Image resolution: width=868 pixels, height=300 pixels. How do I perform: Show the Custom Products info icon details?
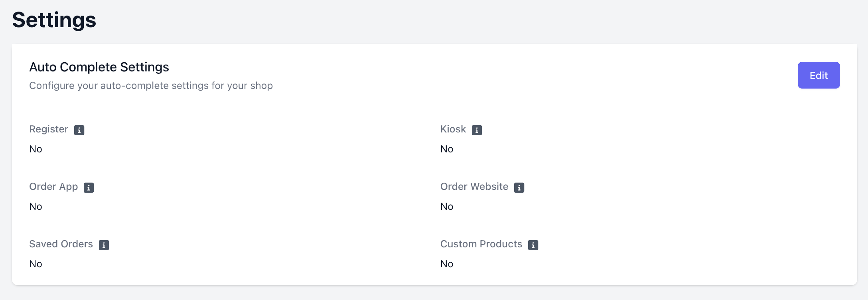[533, 245]
